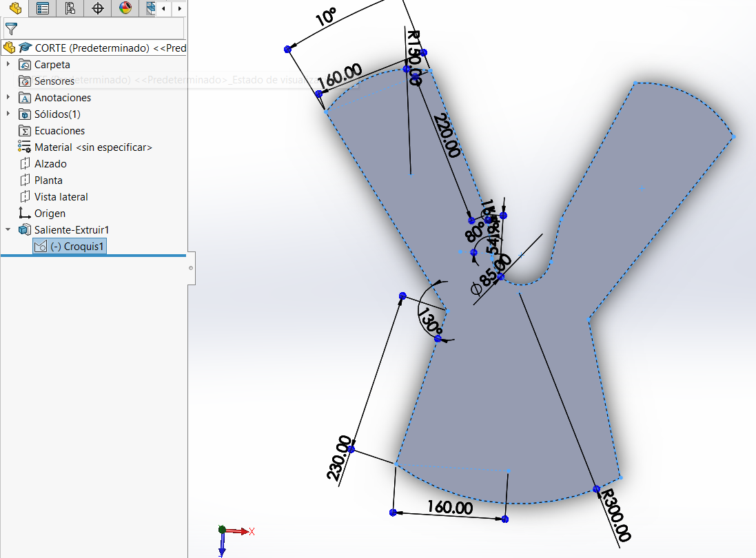Select the Planta plane
The height and width of the screenshot is (558, 756).
click(x=48, y=180)
